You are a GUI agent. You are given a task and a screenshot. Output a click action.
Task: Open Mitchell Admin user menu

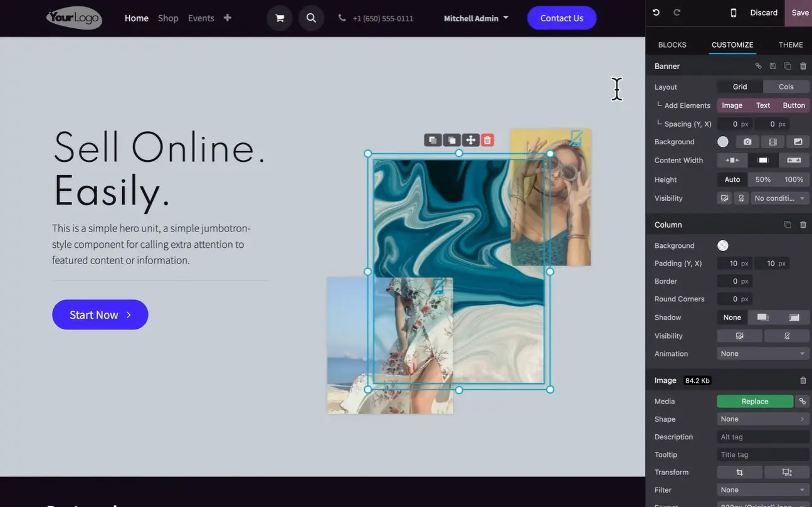pos(477,18)
